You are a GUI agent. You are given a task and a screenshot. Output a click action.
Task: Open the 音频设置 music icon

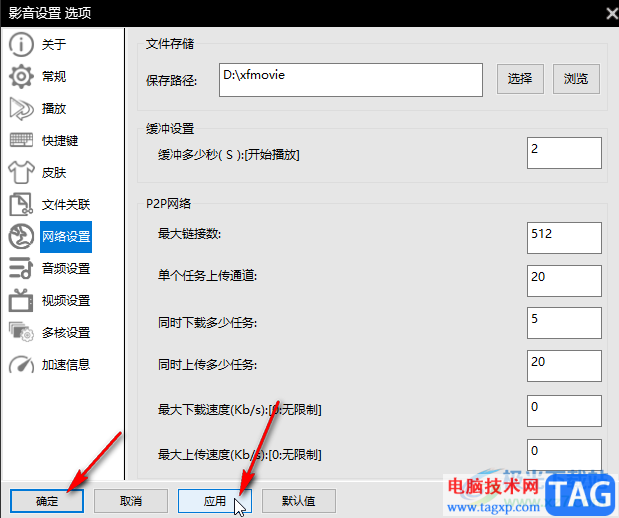(x=21, y=268)
